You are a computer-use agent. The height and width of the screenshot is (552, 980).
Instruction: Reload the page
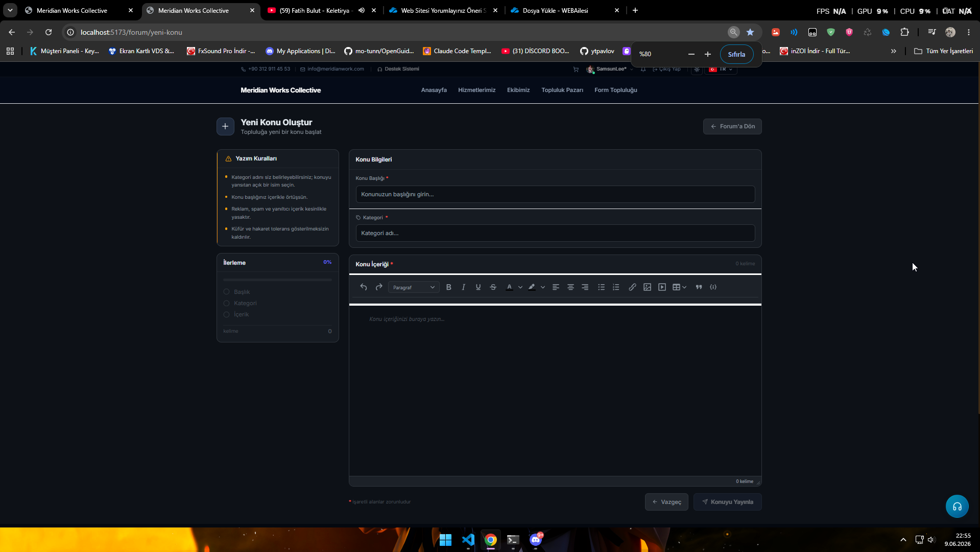(49, 32)
